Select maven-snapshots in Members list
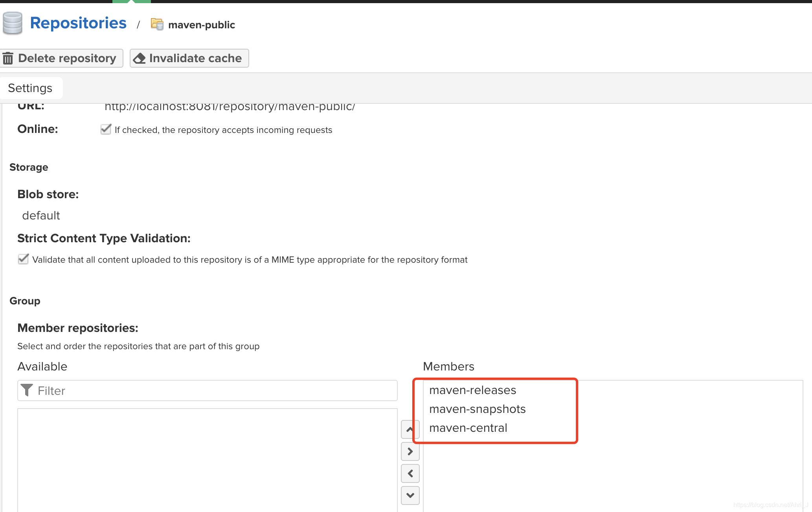Image resolution: width=812 pixels, height=512 pixels. tap(477, 409)
